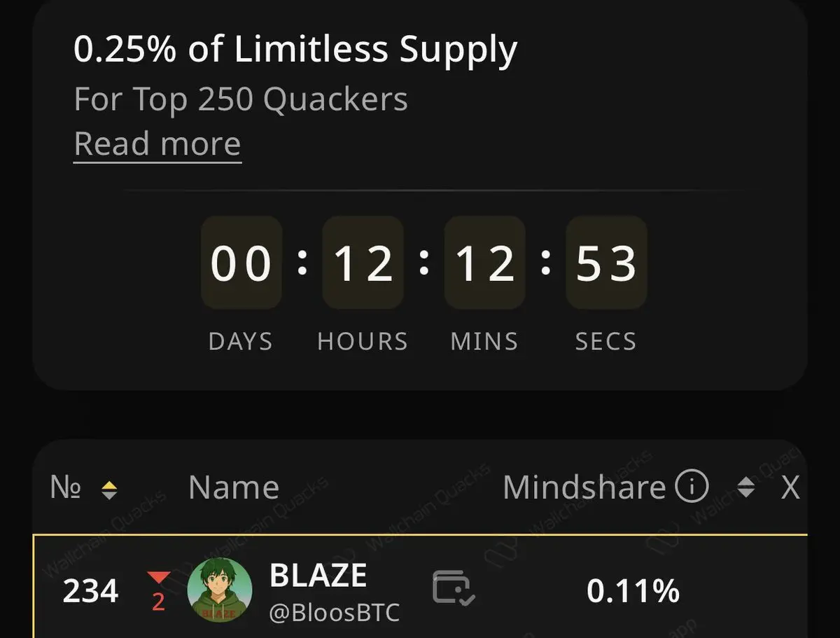Select the Name column header
Viewport: 840px width, 638px height.
click(234, 487)
